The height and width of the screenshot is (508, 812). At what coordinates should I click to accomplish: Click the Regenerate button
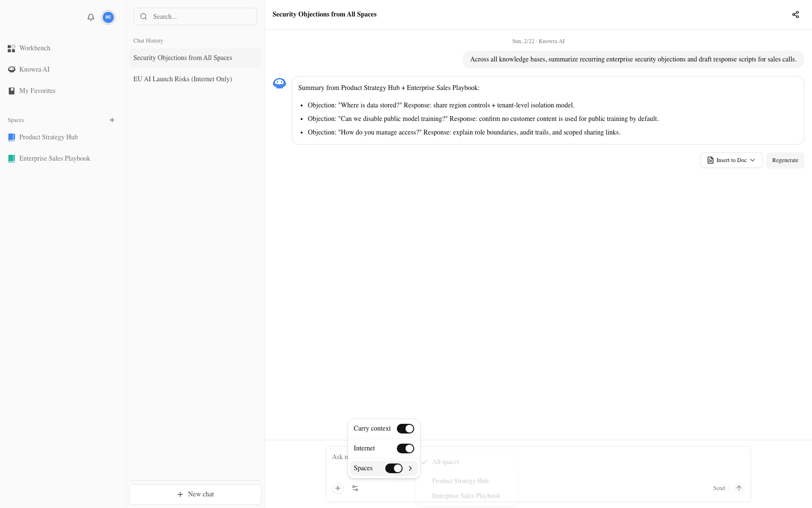[x=785, y=160]
